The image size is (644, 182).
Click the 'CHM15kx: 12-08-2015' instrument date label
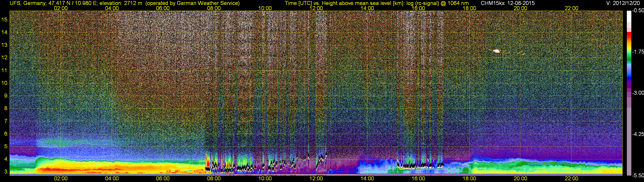coord(508,3)
